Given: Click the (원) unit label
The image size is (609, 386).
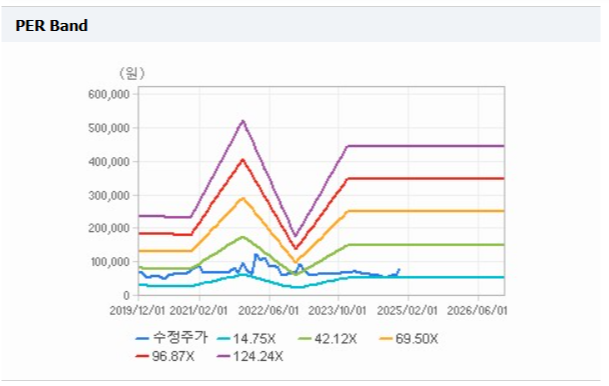Looking at the screenshot, I should click(132, 73).
